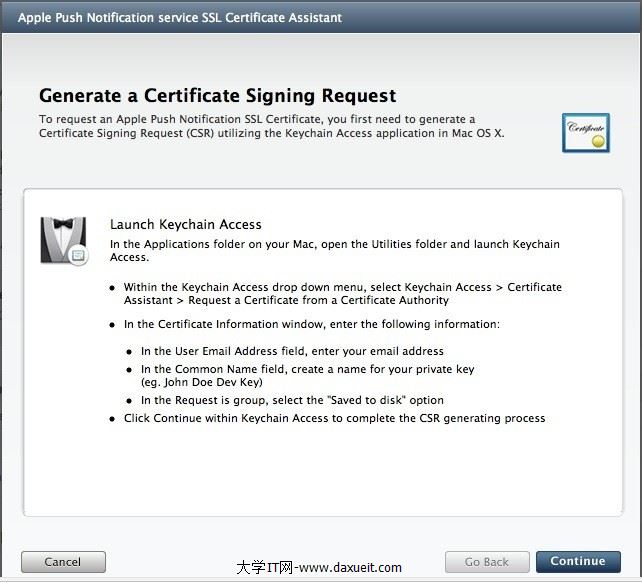Click the Common Name field instruction
Image resolution: width=642 pixels, height=582 pixels.
pos(307,369)
